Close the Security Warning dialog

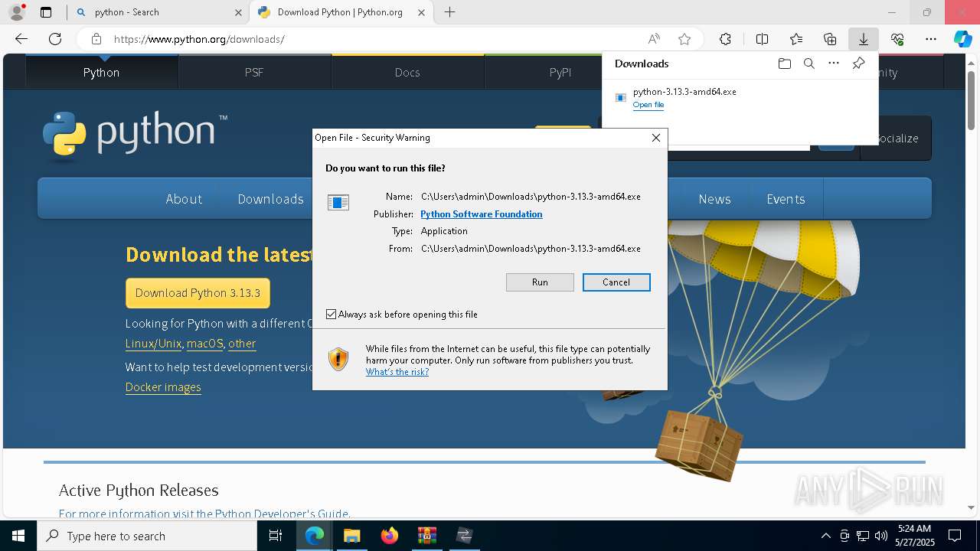point(656,138)
